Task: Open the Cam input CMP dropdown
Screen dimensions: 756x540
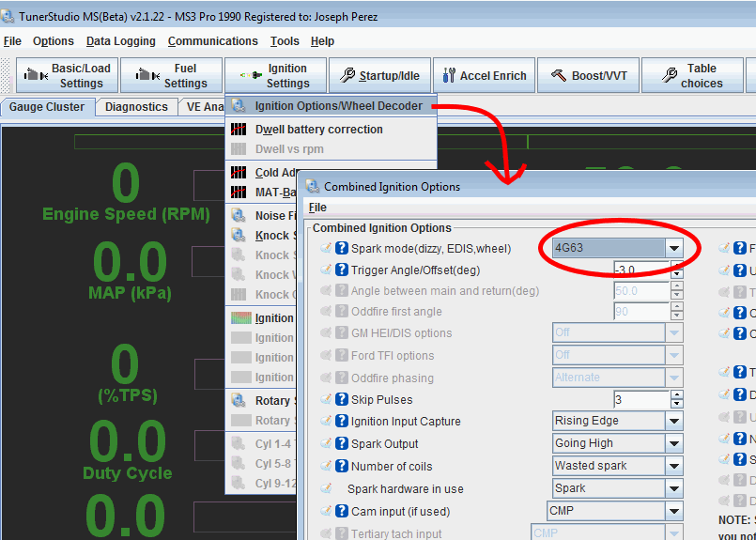Action: click(x=673, y=511)
